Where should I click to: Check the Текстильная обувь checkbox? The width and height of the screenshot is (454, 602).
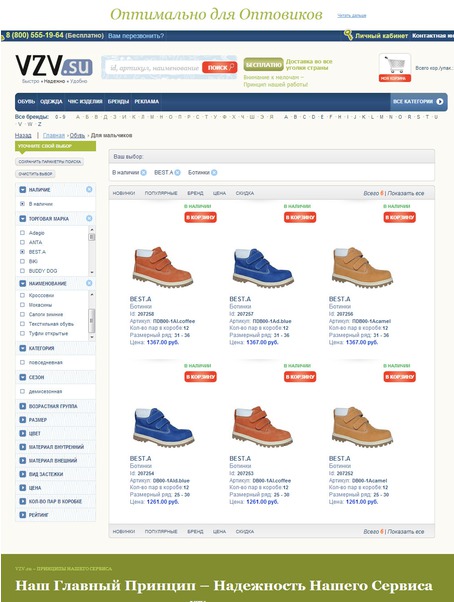click(22, 324)
